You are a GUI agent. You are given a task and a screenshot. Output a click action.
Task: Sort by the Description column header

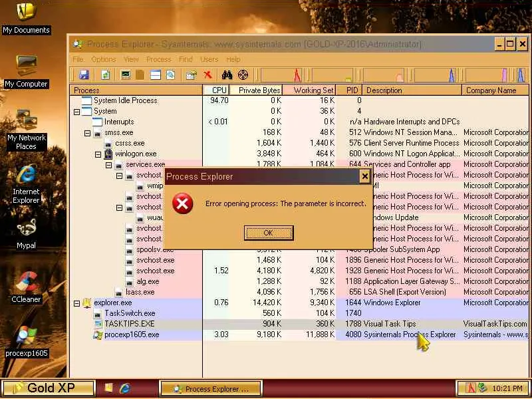coord(412,90)
